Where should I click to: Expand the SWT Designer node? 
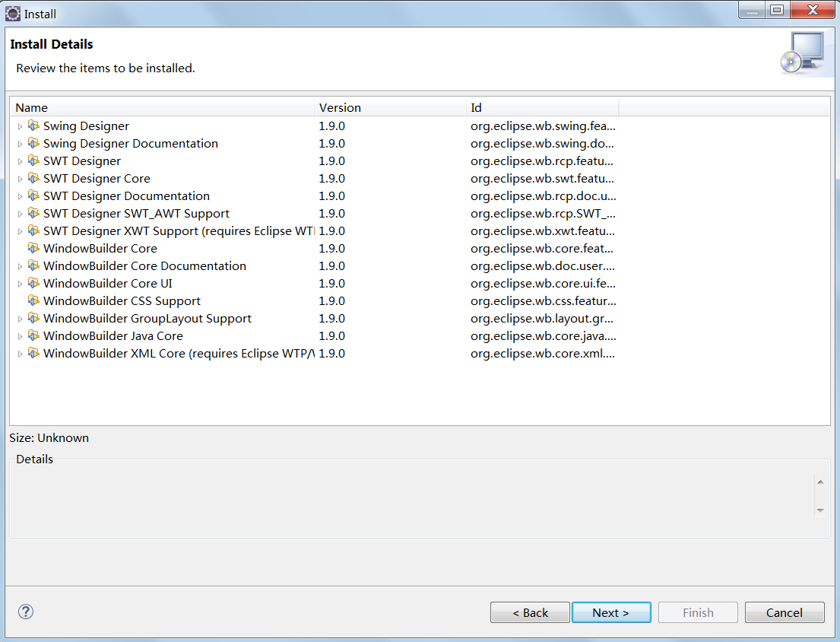20,161
